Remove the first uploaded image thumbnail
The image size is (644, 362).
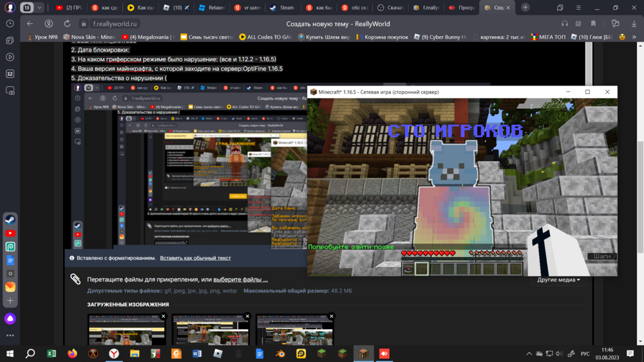pyautogui.click(x=164, y=316)
